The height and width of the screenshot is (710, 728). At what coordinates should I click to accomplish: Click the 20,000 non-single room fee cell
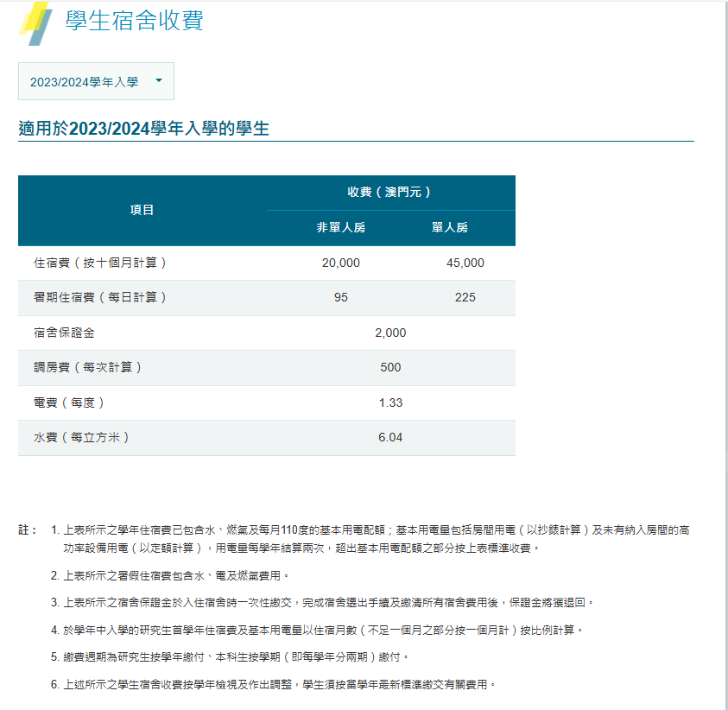341,263
